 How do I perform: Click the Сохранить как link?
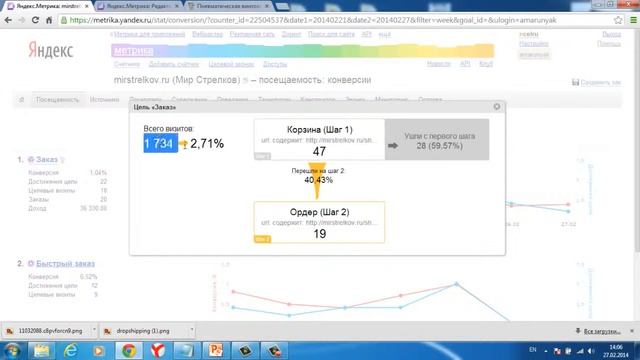tap(600, 82)
